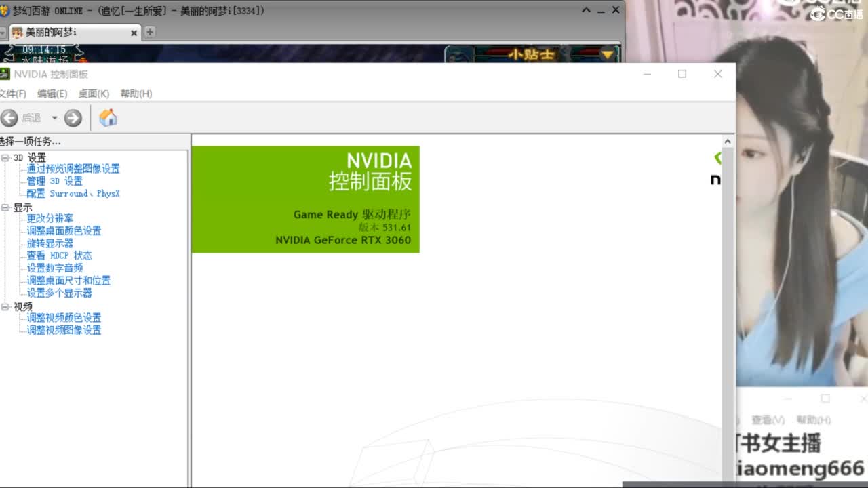Close the 美丽的阿梦i game tab

coord(134,33)
